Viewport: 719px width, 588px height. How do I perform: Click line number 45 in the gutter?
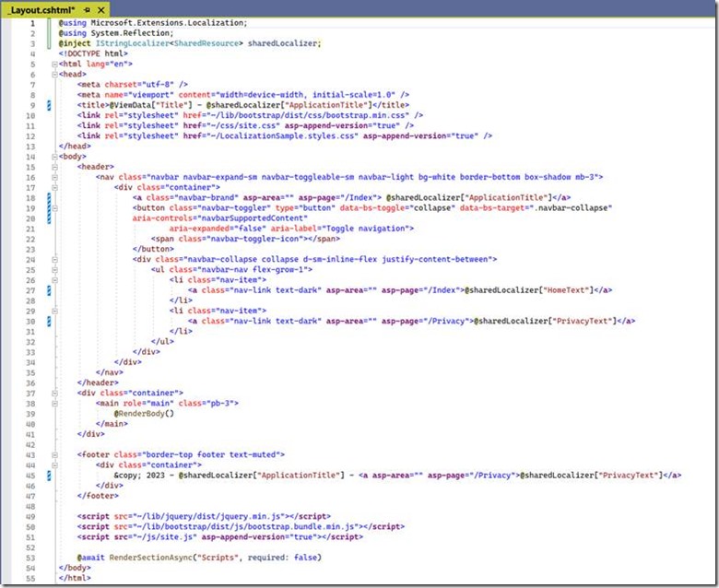30,476
